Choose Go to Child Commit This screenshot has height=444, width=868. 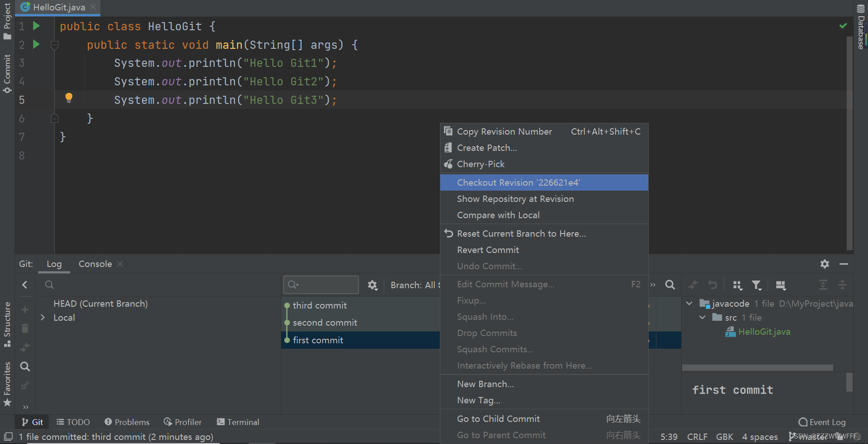point(544,419)
